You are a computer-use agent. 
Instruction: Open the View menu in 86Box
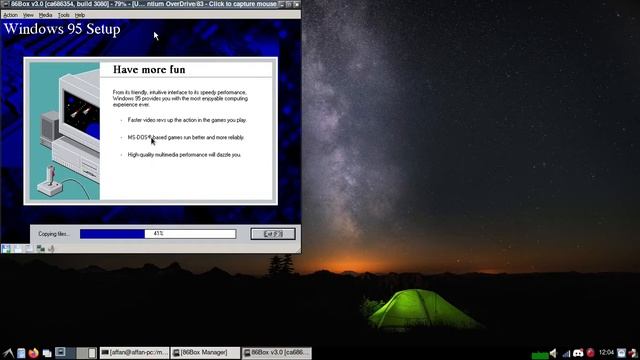pos(28,15)
